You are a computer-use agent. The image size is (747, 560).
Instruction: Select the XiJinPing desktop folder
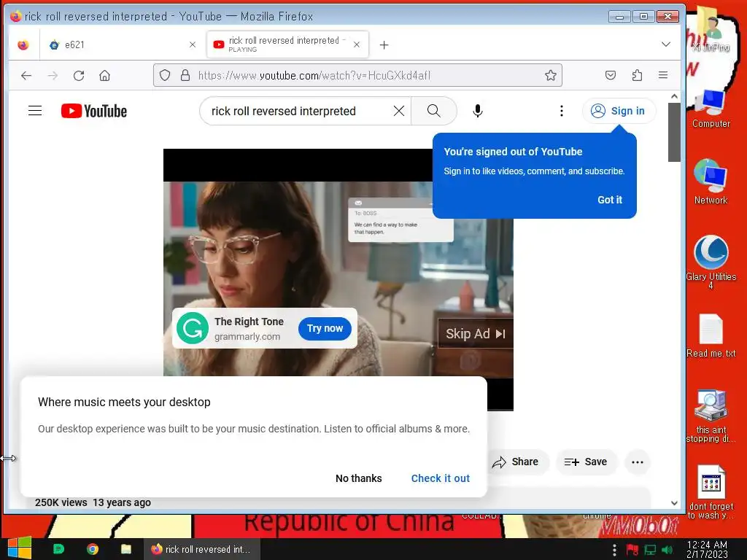(711, 29)
